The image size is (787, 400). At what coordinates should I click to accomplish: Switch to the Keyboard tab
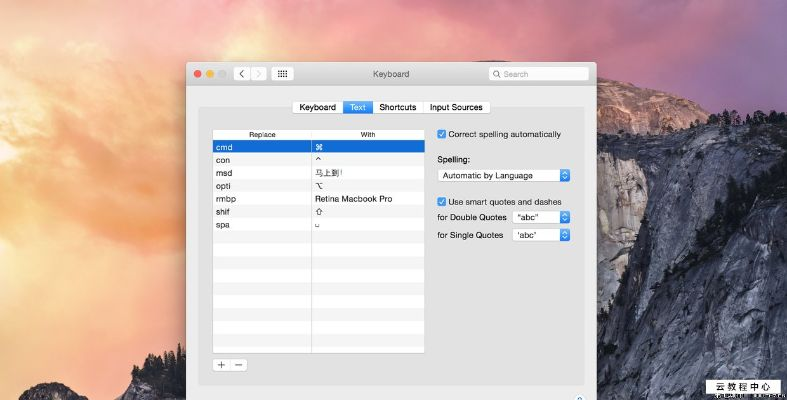tap(317, 107)
